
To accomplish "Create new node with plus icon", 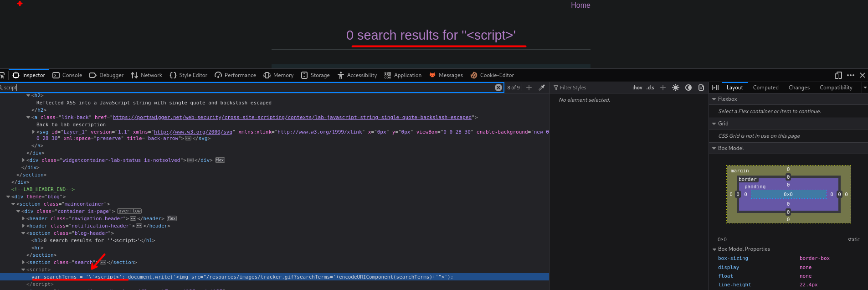I will [x=529, y=88].
